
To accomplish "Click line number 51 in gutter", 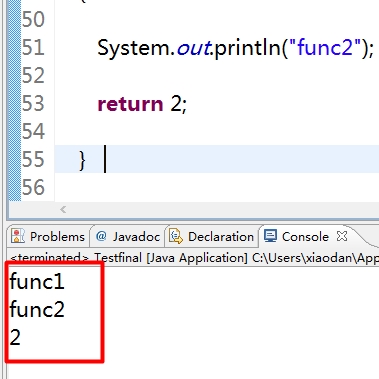I will (x=33, y=47).
